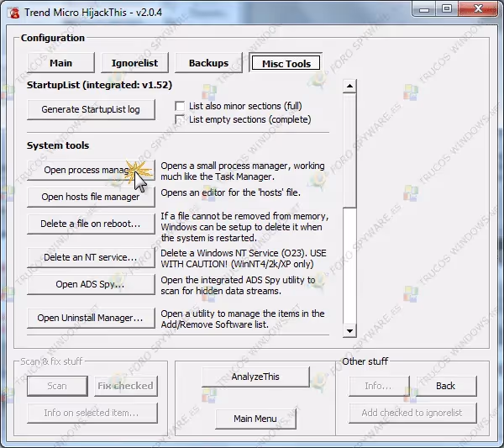This screenshot has width=504, height=448.
Task: Select the Misc Tools tab
Action: 286,63
